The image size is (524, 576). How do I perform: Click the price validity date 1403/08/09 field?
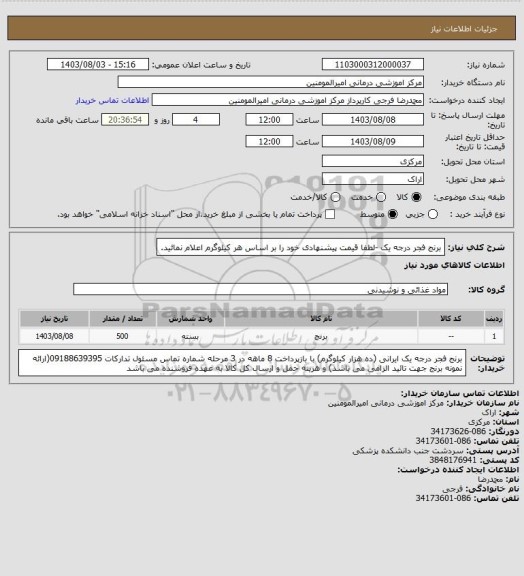373,141
